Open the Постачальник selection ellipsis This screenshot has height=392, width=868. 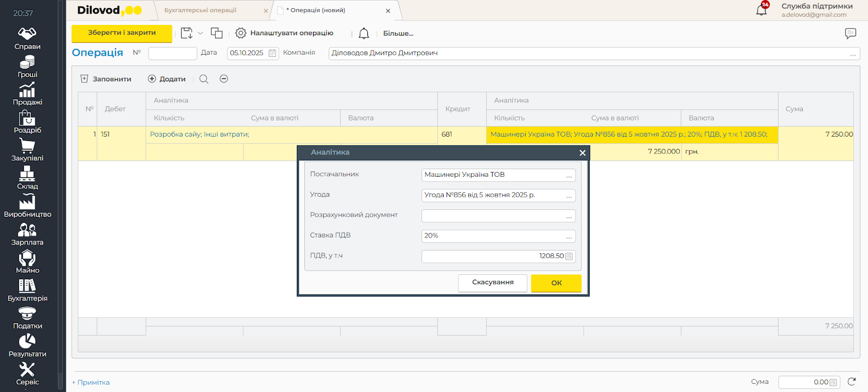(569, 176)
